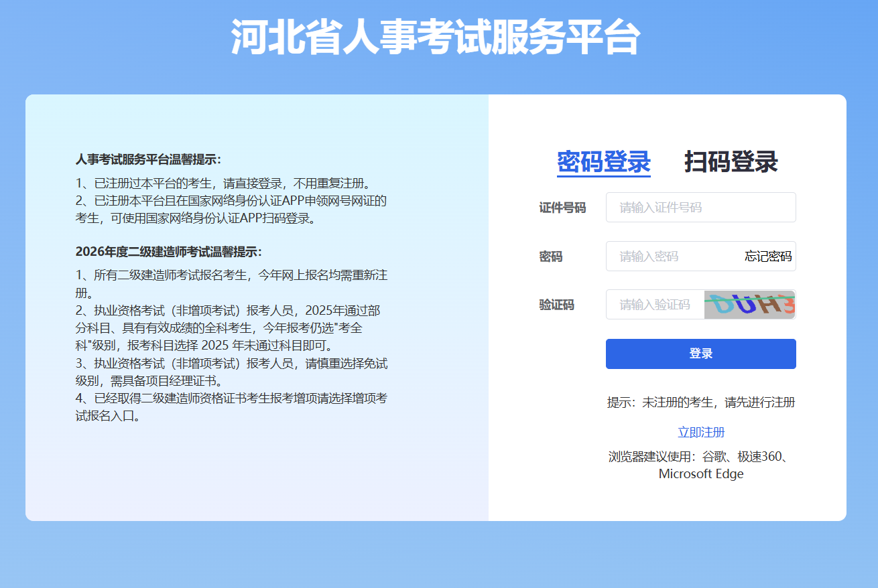This screenshot has width=878, height=588.
Task: Click the 人事考试服务平台温馨提示 heading
Action: [148, 159]
